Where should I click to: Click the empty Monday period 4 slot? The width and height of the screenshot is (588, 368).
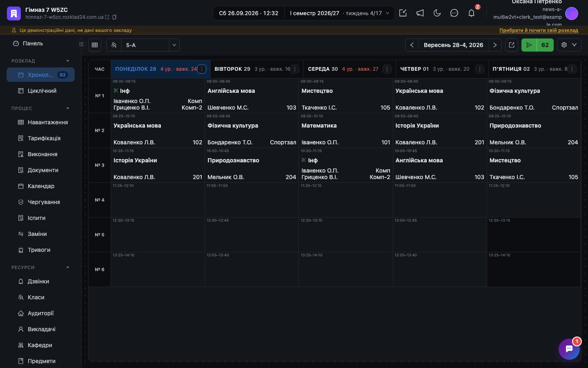click(x=158, y=200)
